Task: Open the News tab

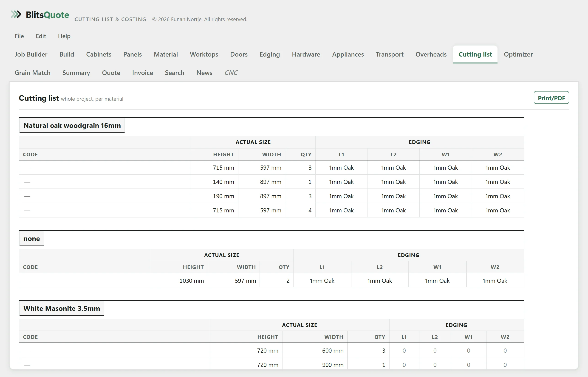Action: (x=204, y=73)
